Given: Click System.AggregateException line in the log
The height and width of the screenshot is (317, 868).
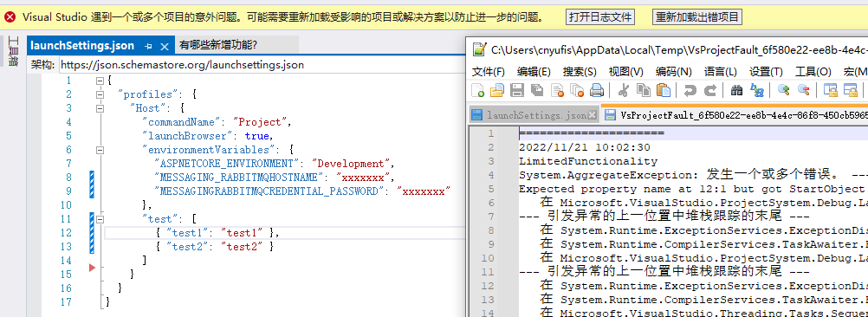Looking at the screenshot, I should tap(692, 175).
